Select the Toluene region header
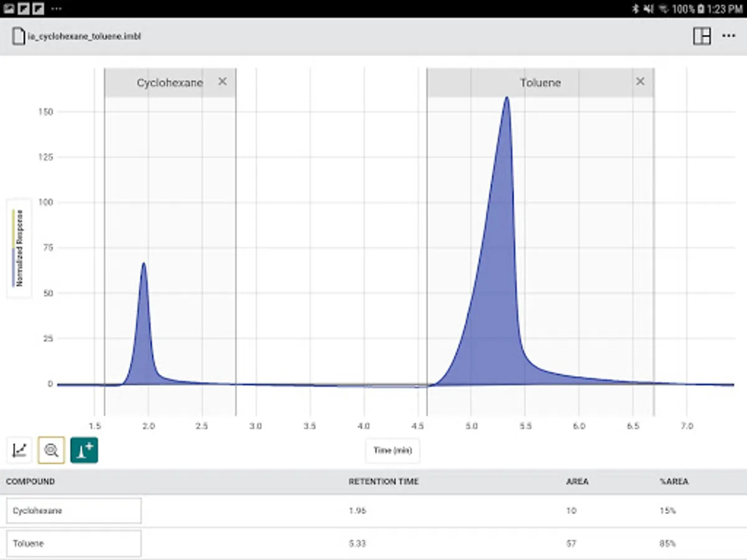The height and width of the screenshot is (560, 747). coord(540,82)
